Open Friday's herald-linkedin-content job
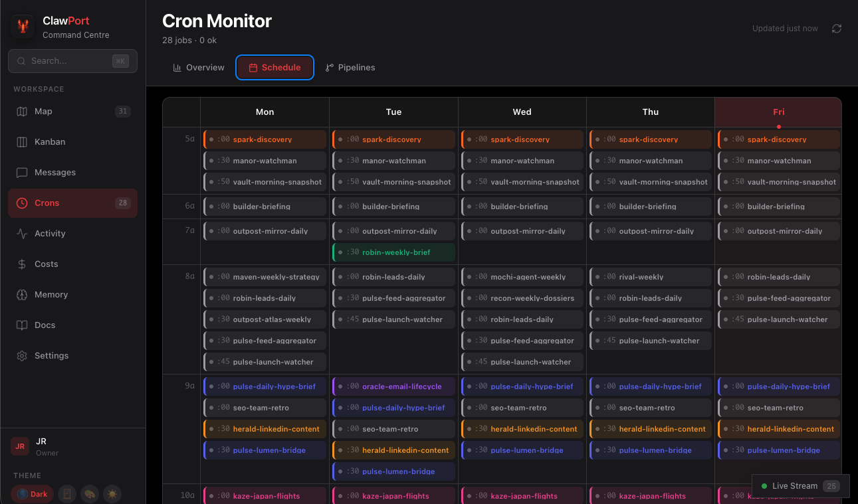Viewport: 858px width, 504px height. 779,429
